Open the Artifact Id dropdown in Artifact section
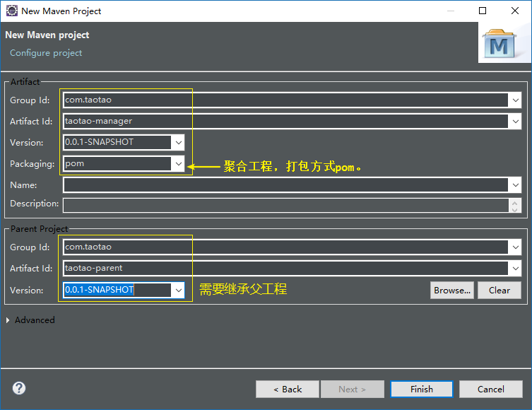 point(515,121)
